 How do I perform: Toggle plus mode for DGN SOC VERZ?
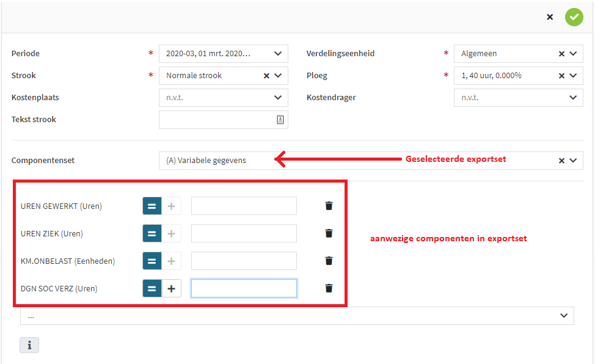pyautogui.click(x=171, y=288)
